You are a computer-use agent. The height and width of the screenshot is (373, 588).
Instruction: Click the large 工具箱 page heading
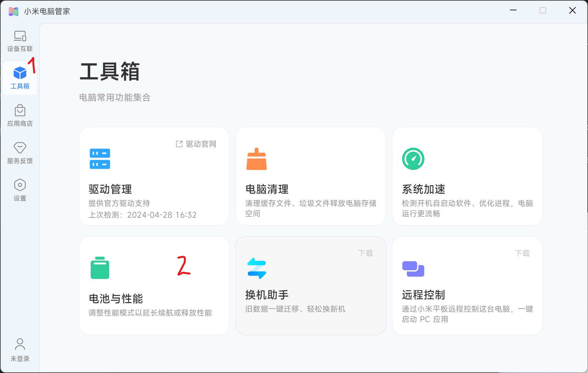pos(110,72)
